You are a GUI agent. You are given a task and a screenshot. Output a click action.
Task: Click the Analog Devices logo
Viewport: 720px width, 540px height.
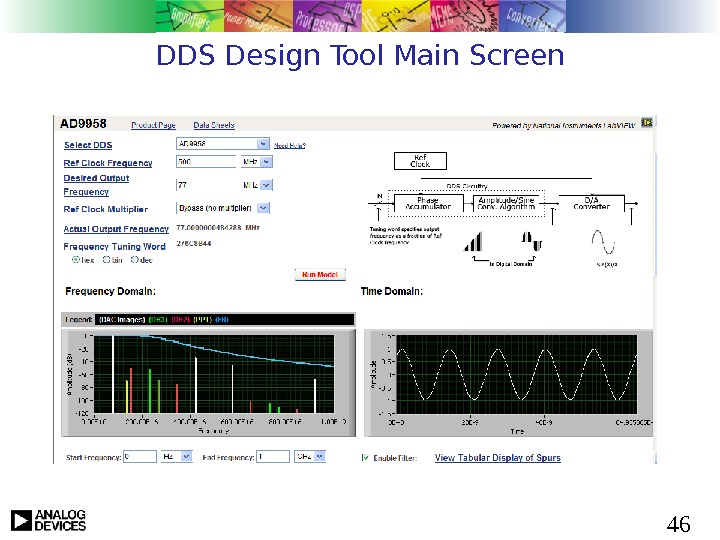pyautogui.click(x=48, y=520)
